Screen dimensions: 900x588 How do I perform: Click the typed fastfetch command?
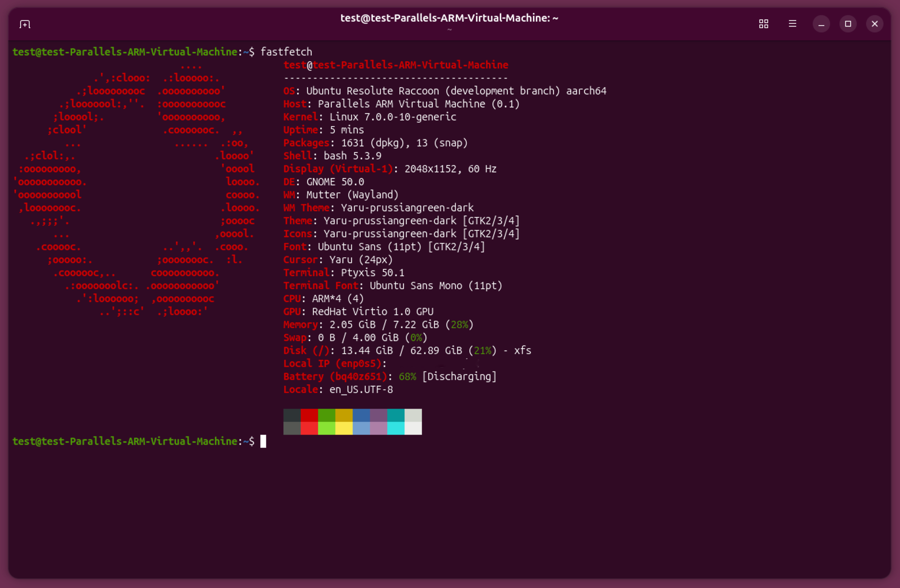click(286, 52)
